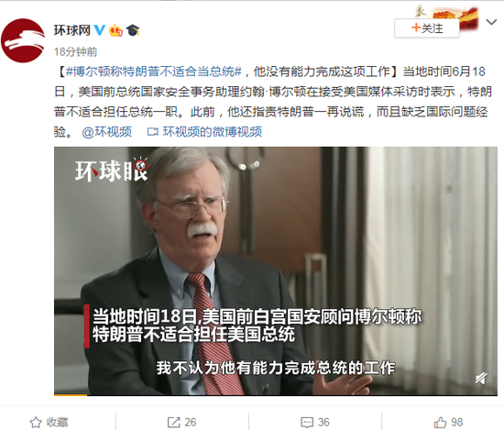The height and width of the screenshot is (430, 504).
Task: Like the post with thumbs-up icon
Action: (440, 422)
